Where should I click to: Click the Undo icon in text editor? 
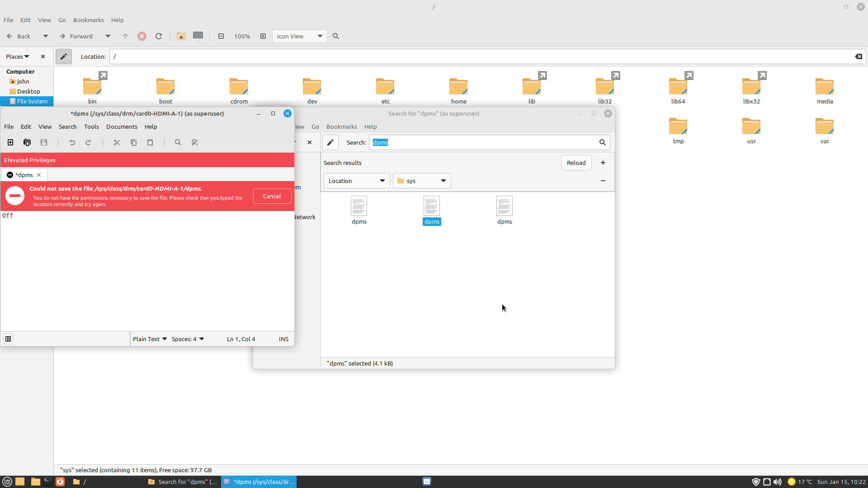tap(72, 142)
